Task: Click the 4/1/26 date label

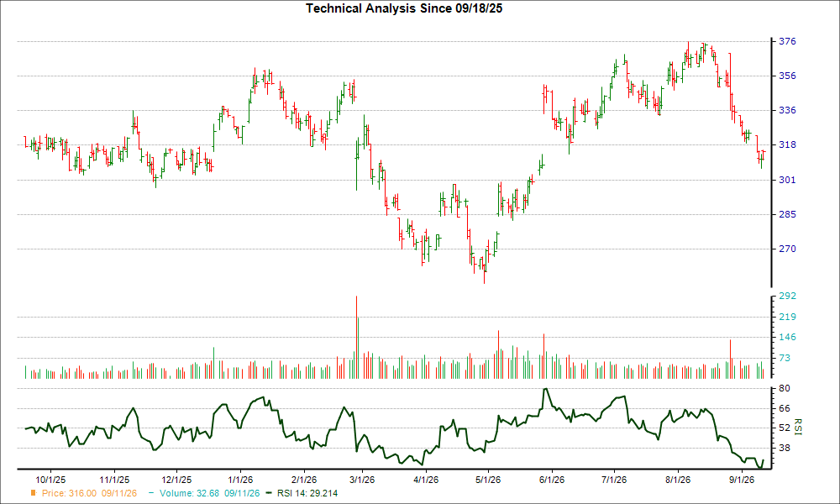Action: 426,480
